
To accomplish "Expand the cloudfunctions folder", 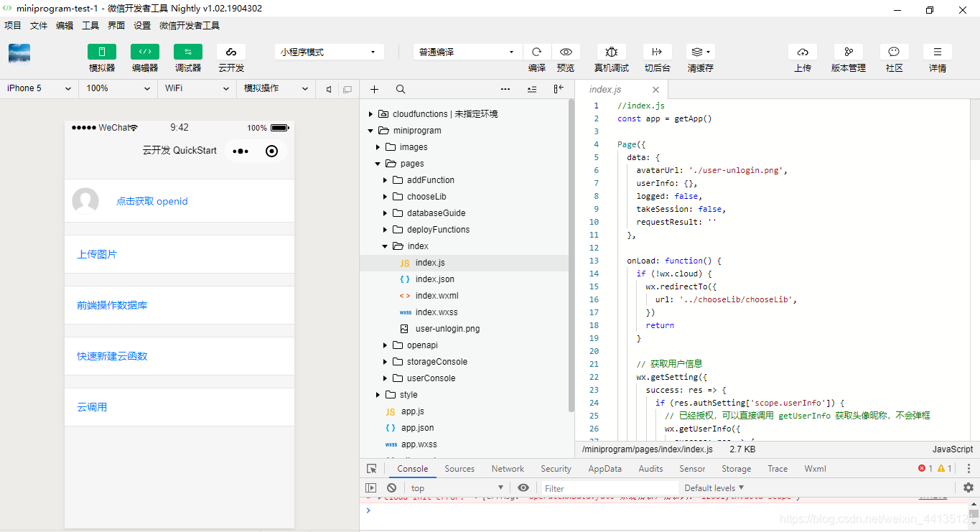I will [371, 114].
